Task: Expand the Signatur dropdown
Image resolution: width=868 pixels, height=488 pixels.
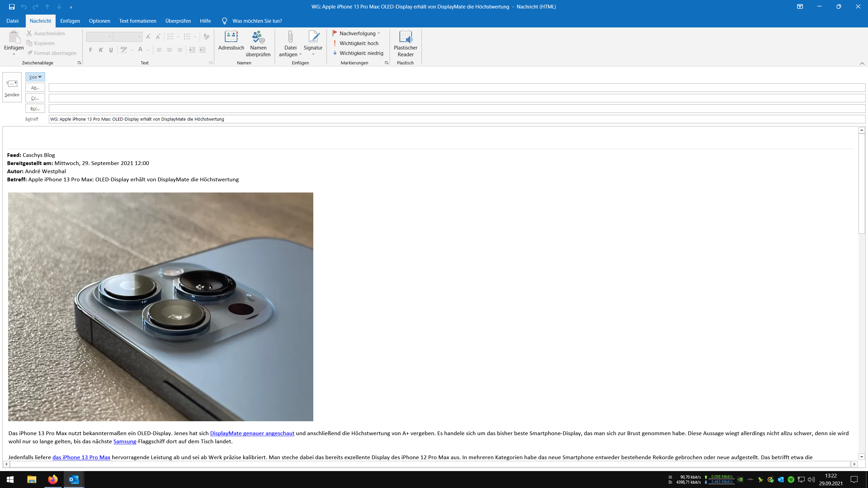Action: coord(313,54)
